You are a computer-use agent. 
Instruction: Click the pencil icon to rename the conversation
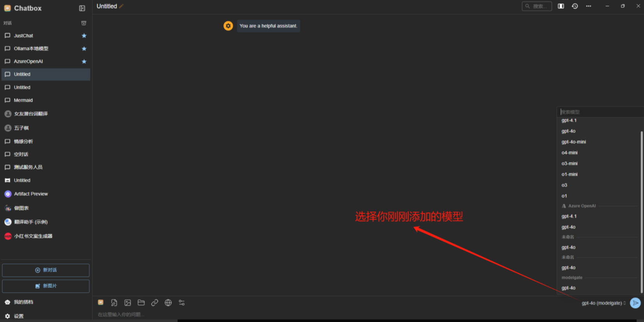(121, 6)
